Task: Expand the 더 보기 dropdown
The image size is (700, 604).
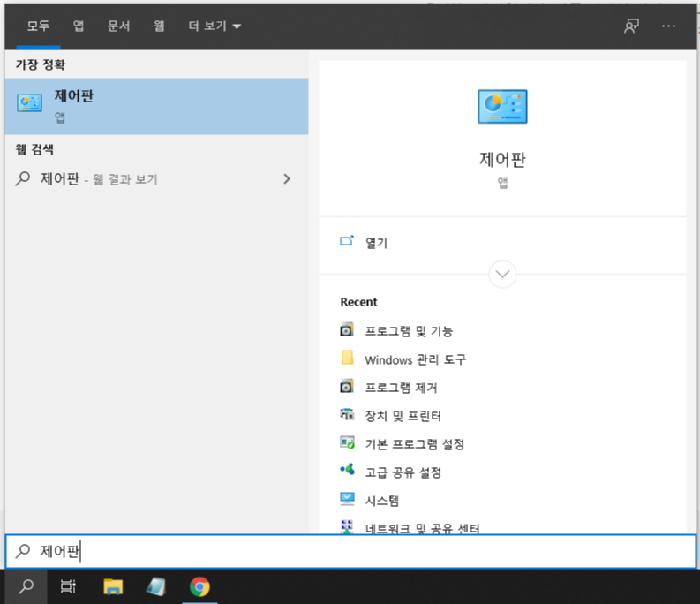Action: click(x=215, y=26)
